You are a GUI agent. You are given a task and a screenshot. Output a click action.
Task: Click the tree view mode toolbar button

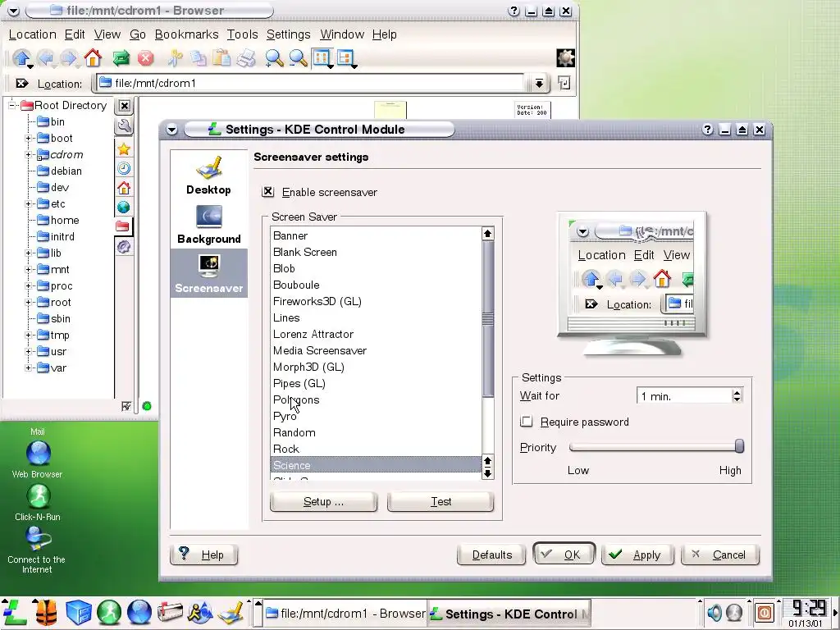click(x=345, y=58)
